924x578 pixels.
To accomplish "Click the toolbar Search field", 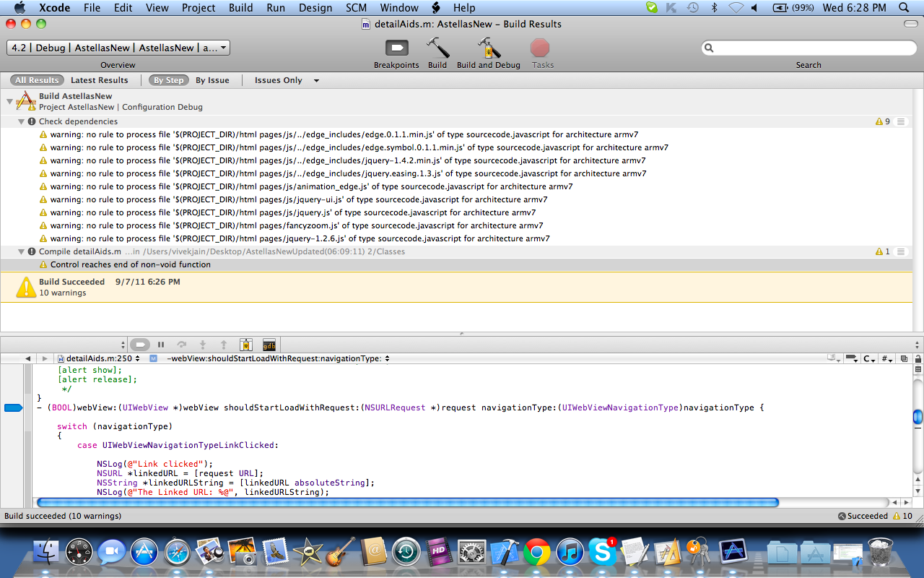I will coord(808,48).
